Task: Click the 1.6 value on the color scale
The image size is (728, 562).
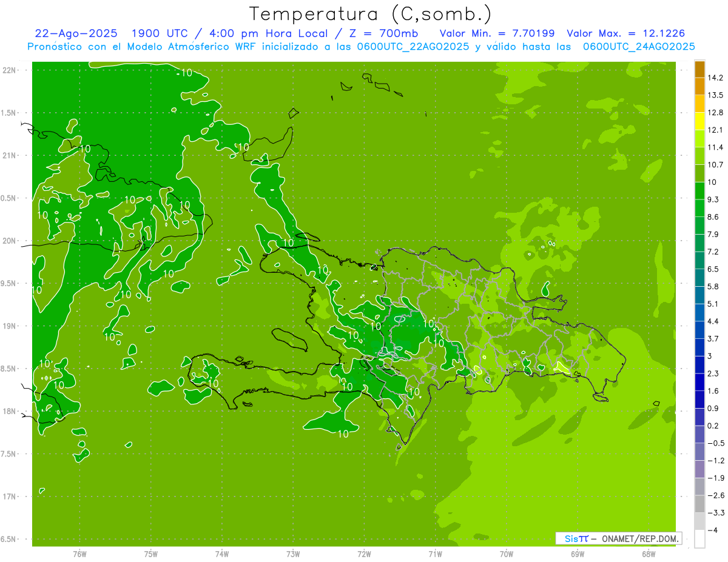Action: point(713,391)
